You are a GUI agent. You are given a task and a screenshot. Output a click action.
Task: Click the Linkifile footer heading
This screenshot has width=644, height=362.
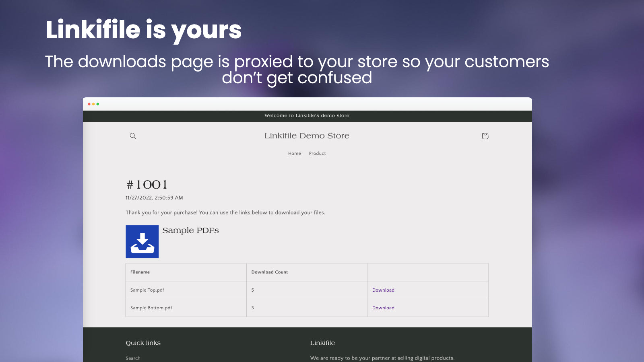(x=322, y=343)
